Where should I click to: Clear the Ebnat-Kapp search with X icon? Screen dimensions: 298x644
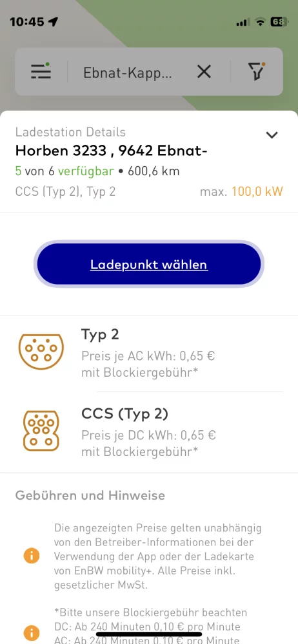coord(204,72)
